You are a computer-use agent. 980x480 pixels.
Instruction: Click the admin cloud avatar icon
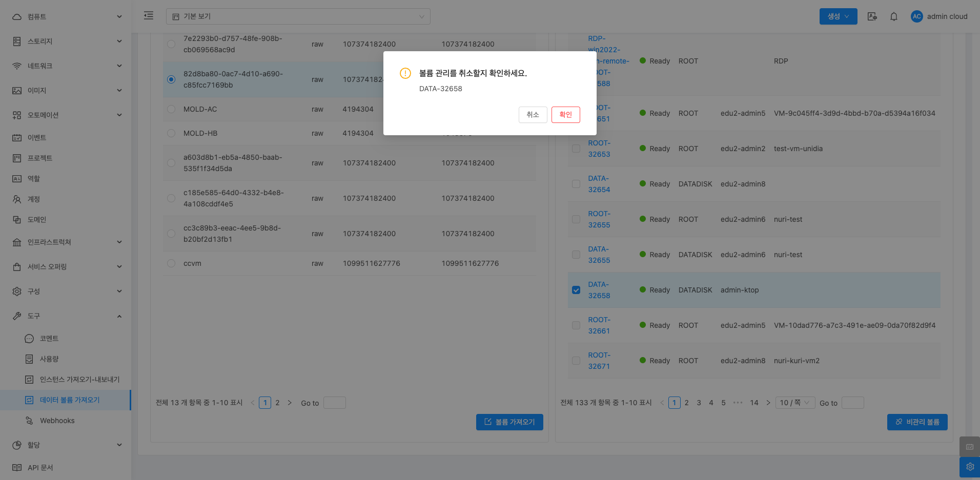(x=916, y=16)
